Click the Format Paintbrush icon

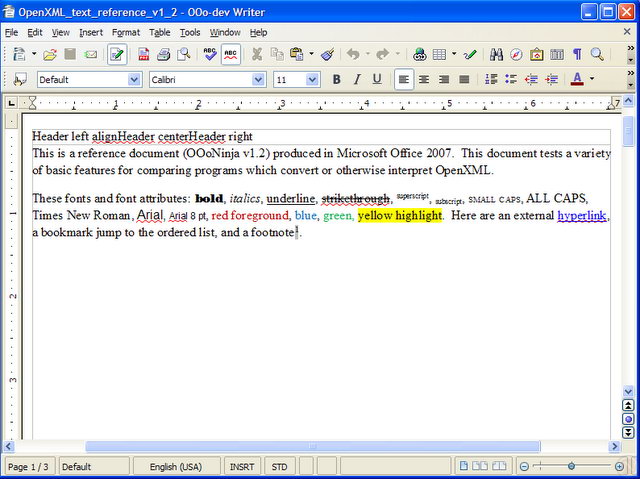tap(328, 54)
